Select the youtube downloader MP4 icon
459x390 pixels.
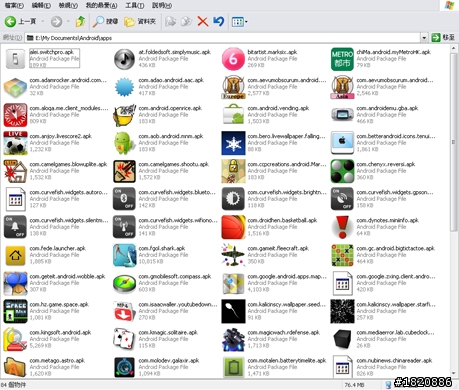point(124,311)
